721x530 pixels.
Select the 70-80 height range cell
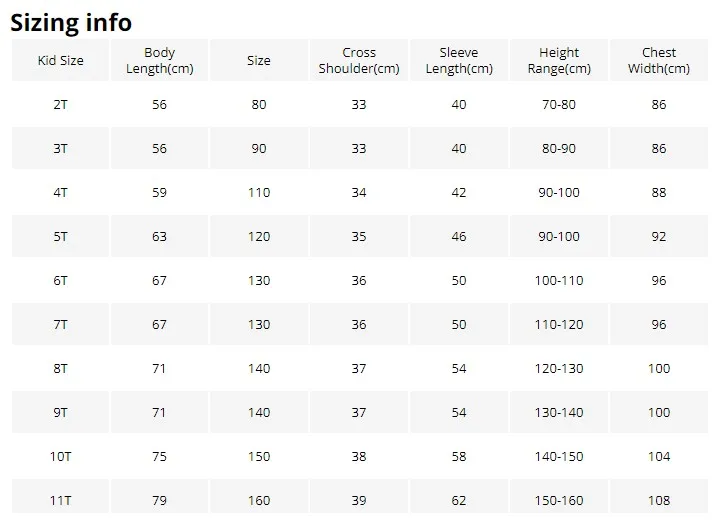point(559,104)
